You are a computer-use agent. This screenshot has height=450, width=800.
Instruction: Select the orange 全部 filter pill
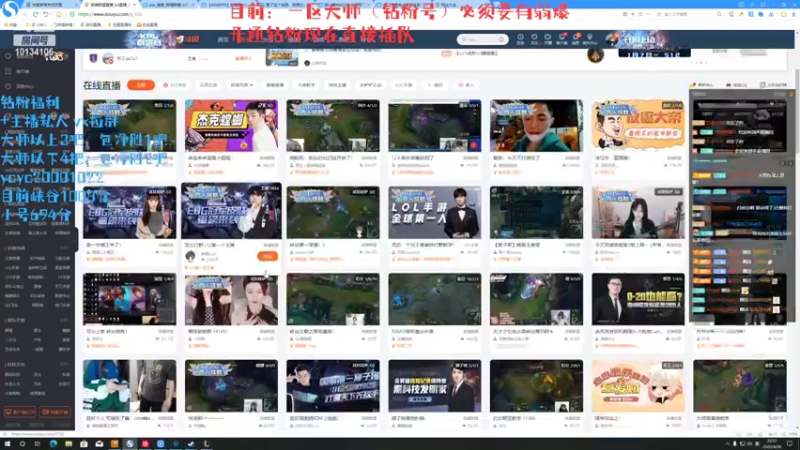141,85
